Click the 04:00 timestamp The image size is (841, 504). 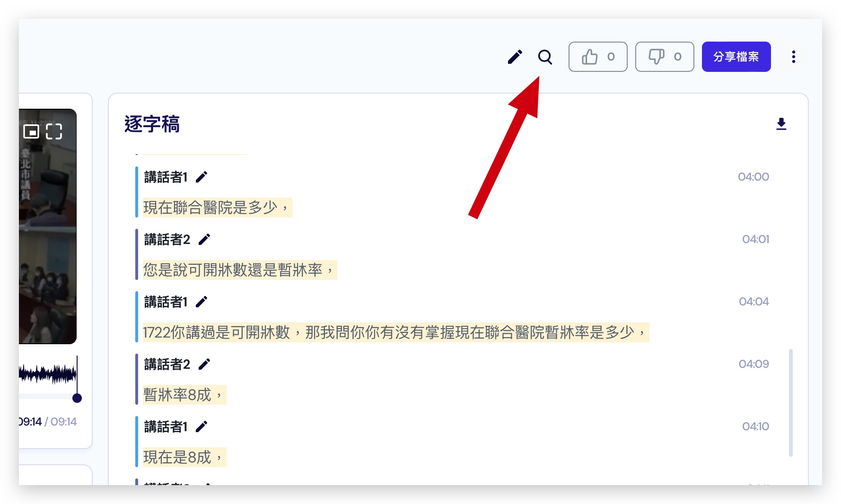pos(753,177)
